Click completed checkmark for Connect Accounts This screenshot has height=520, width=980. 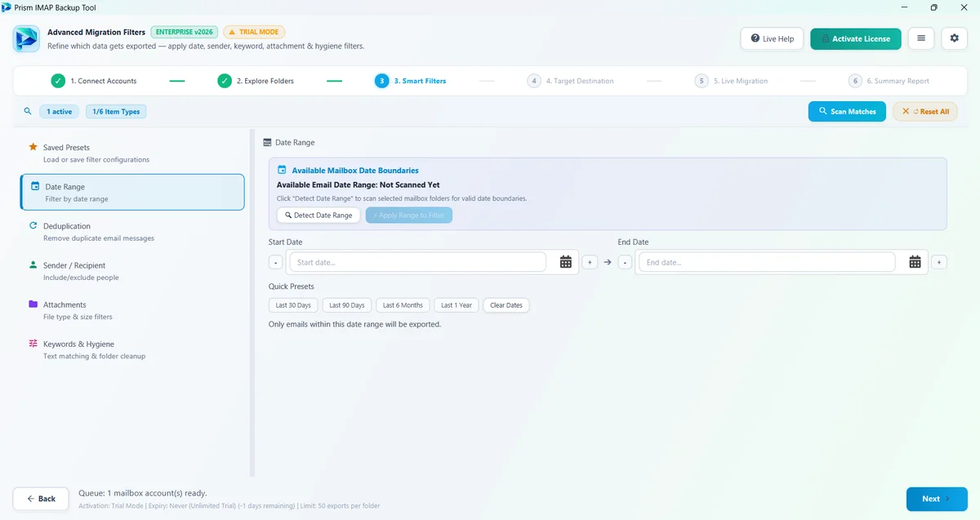pos(58,81)
